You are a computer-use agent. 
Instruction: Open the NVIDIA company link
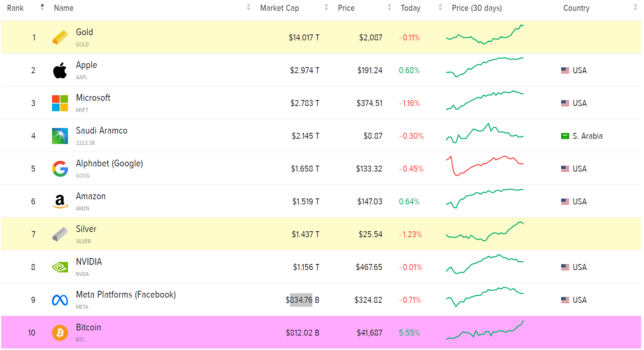pyautogui.click(x=89, y=262)
